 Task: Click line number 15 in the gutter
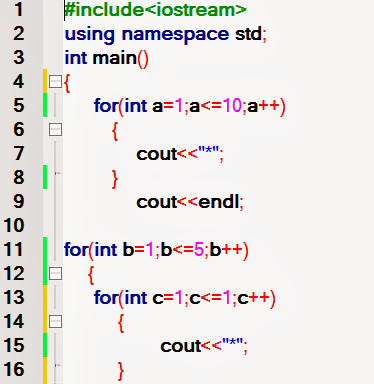pos(14,345)
